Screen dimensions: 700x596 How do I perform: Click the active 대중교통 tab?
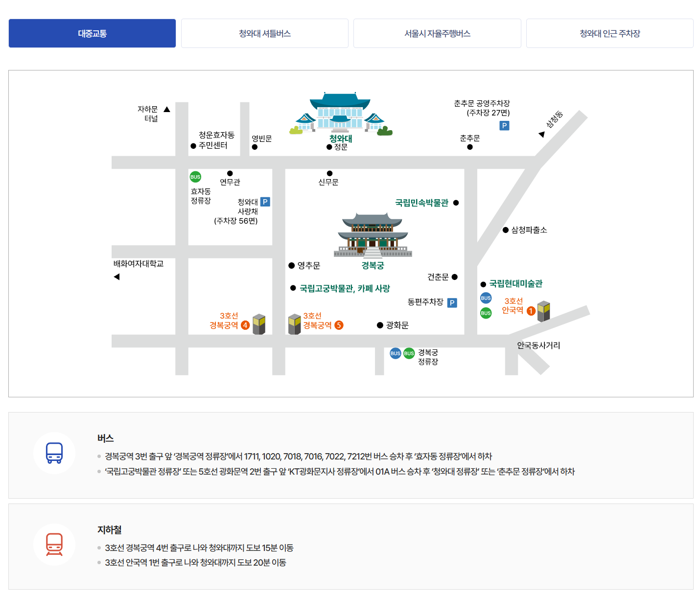(92, 33)
